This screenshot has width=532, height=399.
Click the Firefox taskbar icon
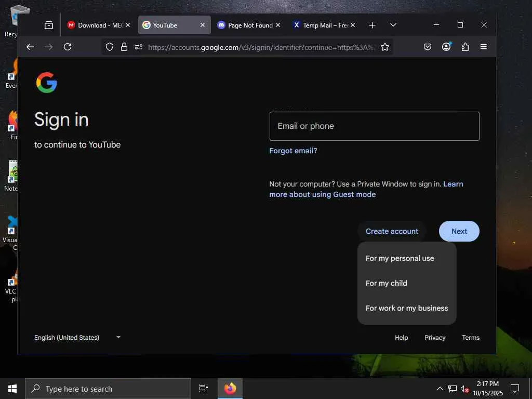[x=230, y=389]
